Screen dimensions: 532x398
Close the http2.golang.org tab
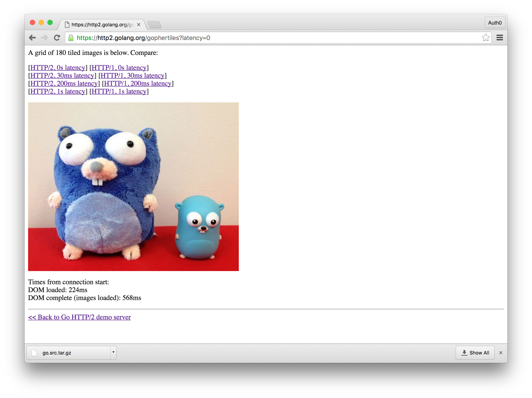[x=139, y=25]
